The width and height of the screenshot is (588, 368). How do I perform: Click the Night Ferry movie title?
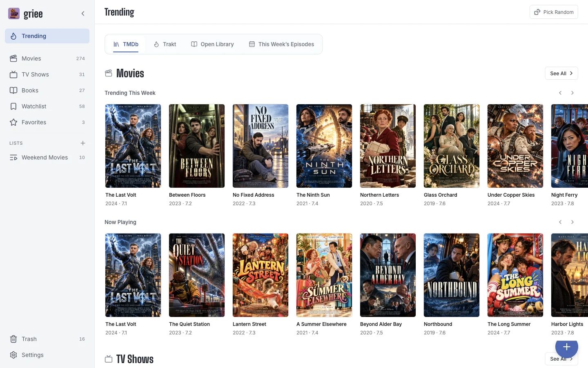pos(564,195)
